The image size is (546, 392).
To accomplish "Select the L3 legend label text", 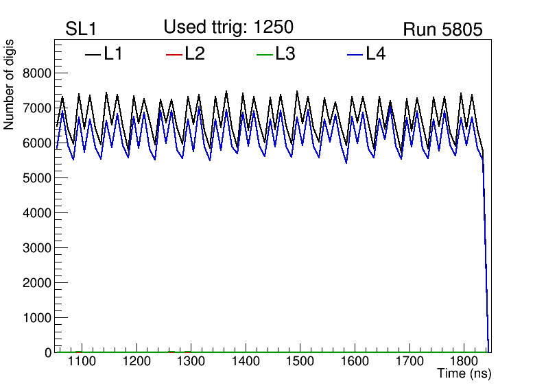I will [x=285, y=53].
